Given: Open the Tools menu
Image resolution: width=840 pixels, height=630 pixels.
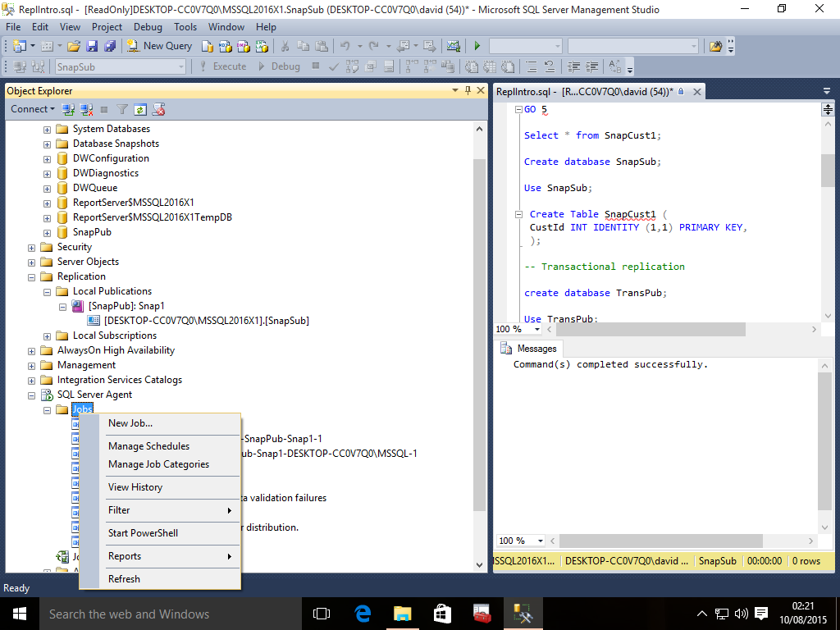Looking at the screenshot, I should click(x=185, y=27).
